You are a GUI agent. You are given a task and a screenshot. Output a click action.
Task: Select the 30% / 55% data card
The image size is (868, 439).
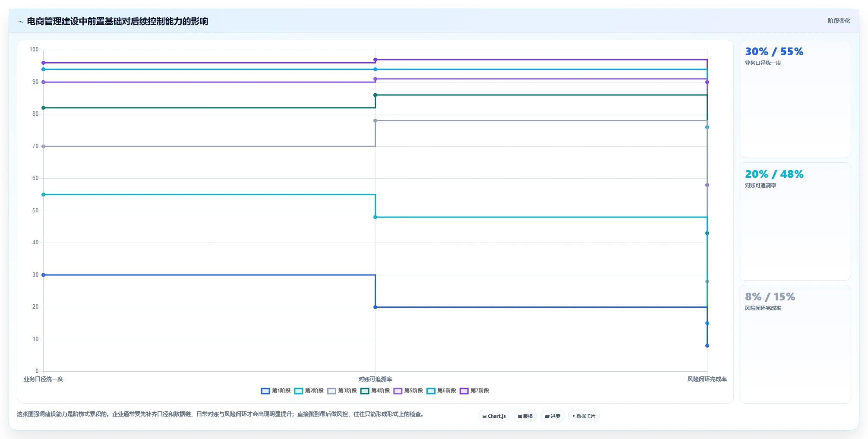pyautogui.click(x=795, y=99)
